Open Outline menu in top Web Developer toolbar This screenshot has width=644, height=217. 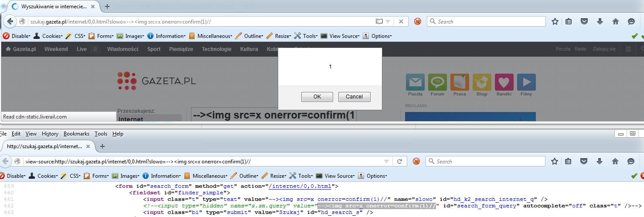pyautogui.click(x=249, y=36)
